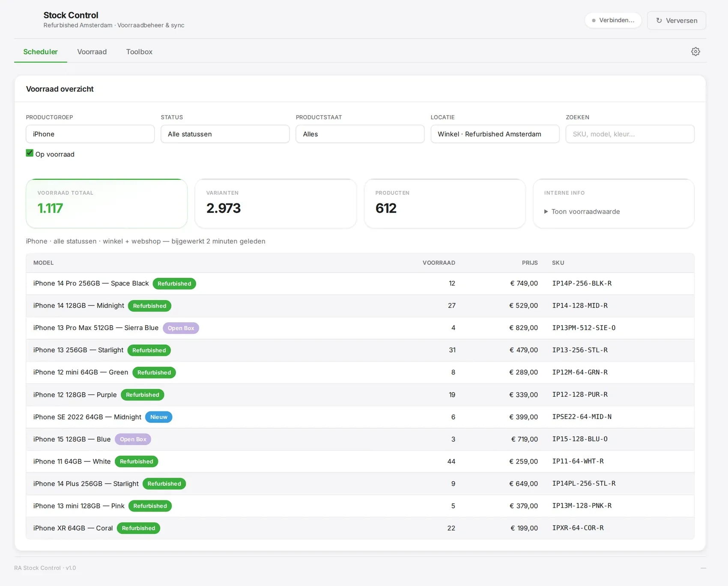Click stock value 44 for iPhone 11

451,461
